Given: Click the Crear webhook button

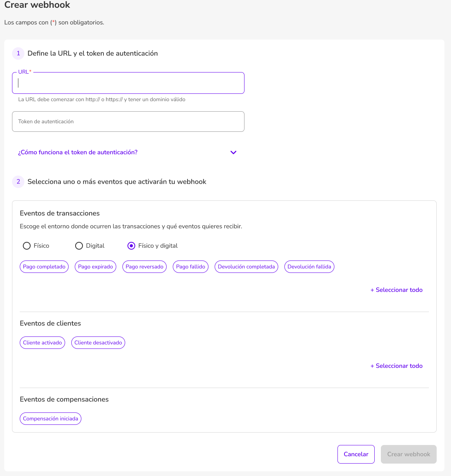Looking at the screenshot, I should 409,454.
